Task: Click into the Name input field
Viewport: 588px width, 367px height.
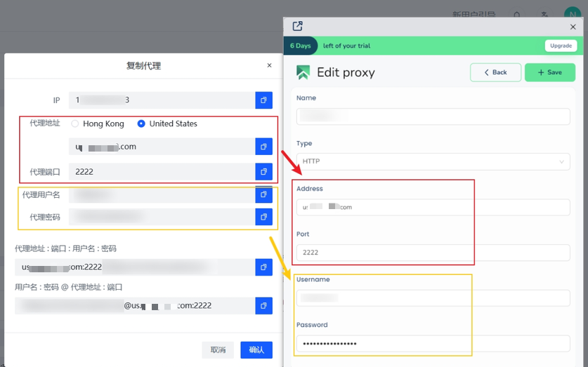Action: [x=433, y=116]
